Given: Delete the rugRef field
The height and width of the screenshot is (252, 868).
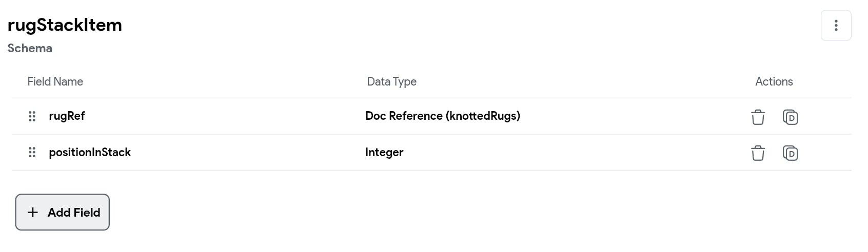Looking at the screenshot, I should pos(758,117).
